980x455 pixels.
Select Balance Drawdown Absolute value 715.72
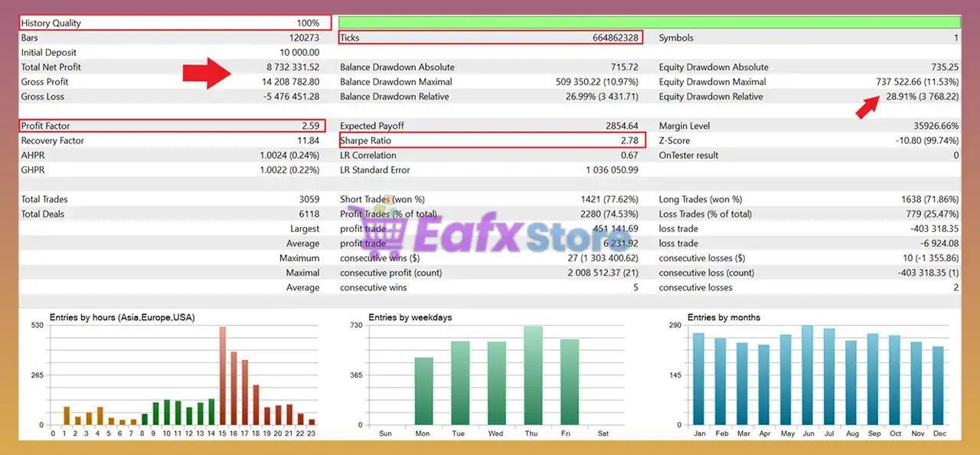[x=625, y=67]
